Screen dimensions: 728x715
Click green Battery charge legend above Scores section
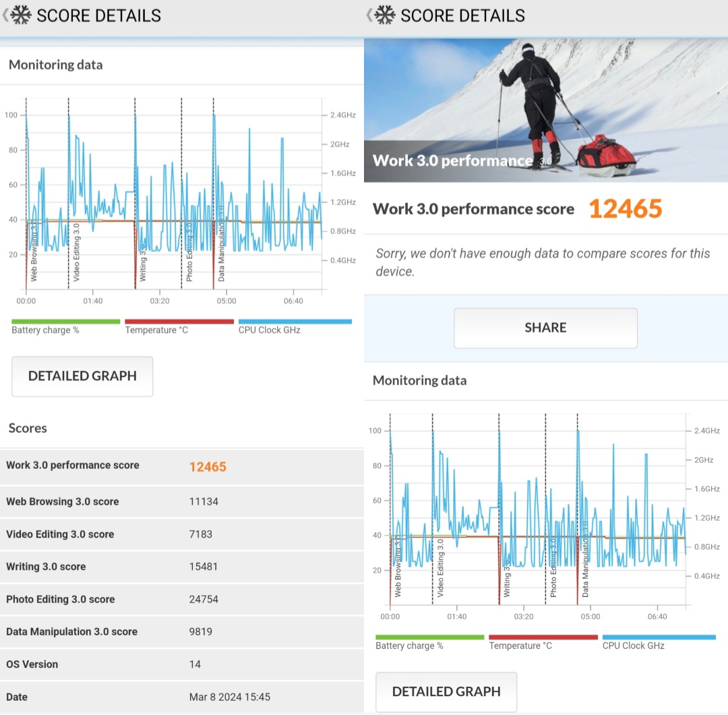(x=65, y=326)
